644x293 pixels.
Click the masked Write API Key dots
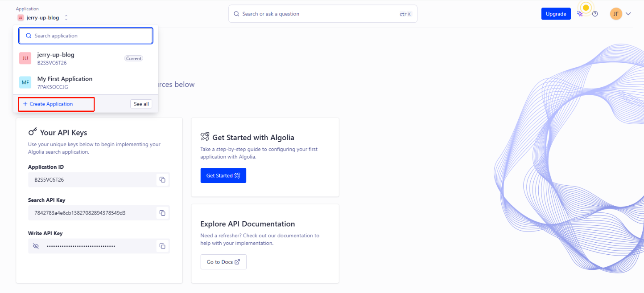pyautogui.click(x=81, y=246)
